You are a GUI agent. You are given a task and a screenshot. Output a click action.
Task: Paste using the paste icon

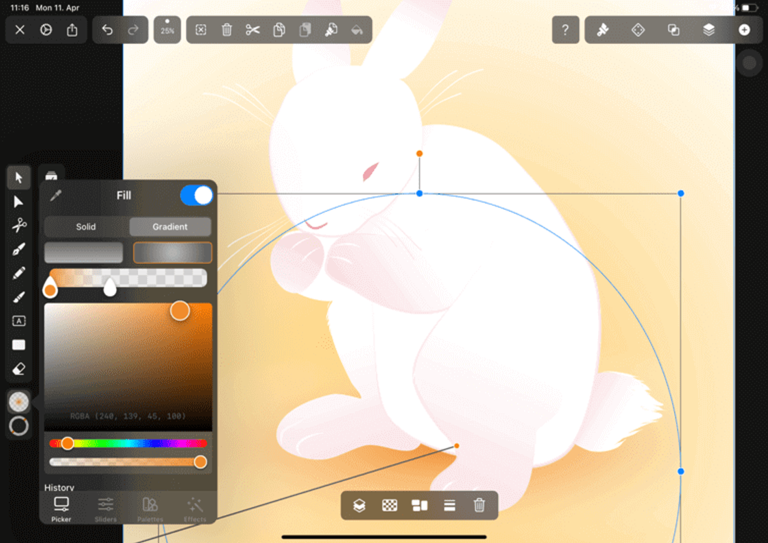pyautogui.click(x=305, y=30)
